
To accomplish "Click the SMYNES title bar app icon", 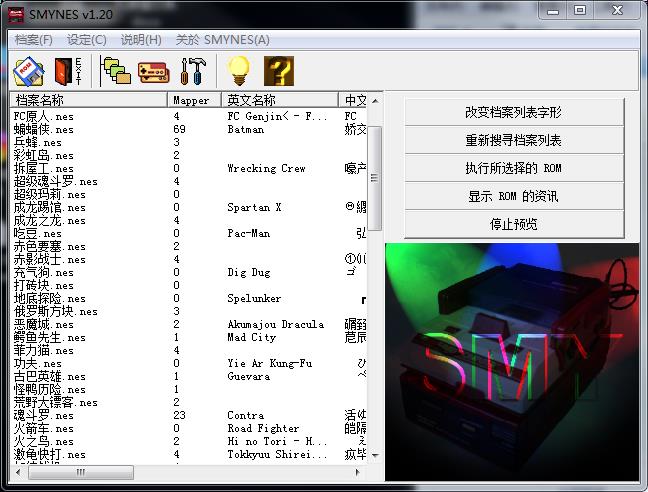I will (16, 14).
